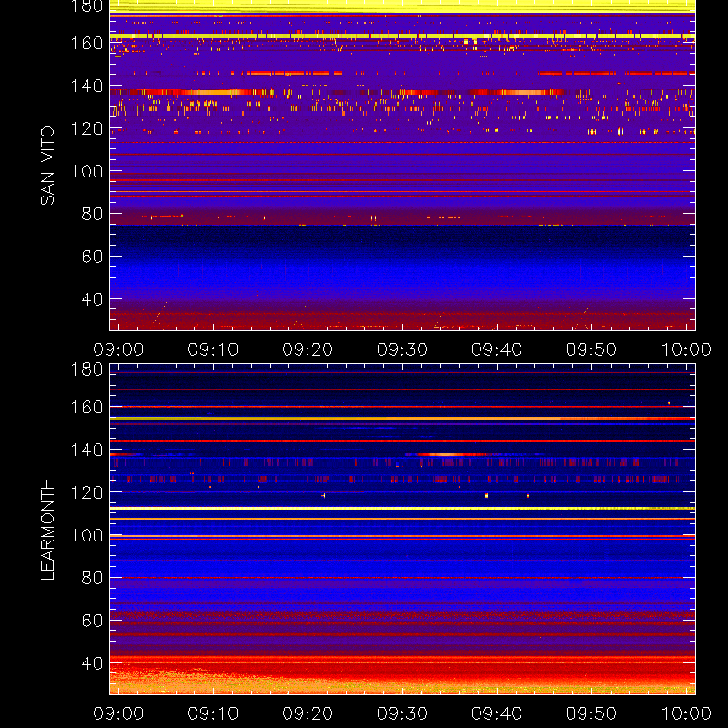Click 09:30 time label under Learmonth plot
This screenshot has height=728, width=728.
point(402,713)
